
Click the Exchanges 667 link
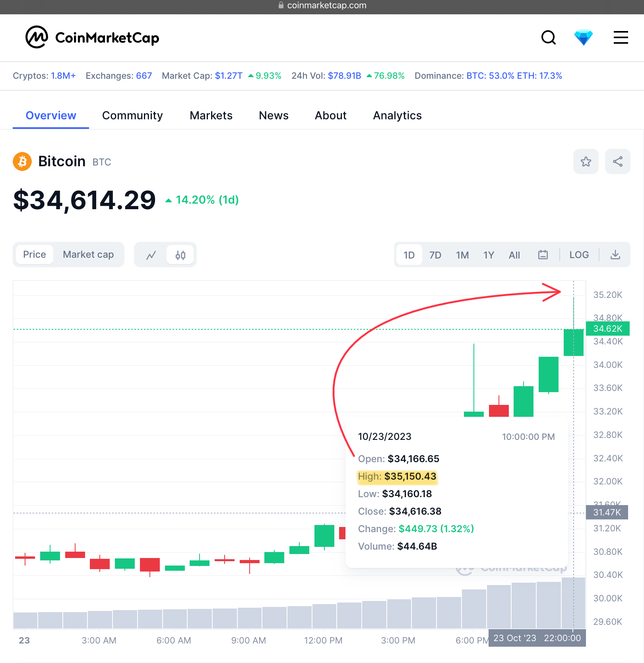click(x=144, y=76)
